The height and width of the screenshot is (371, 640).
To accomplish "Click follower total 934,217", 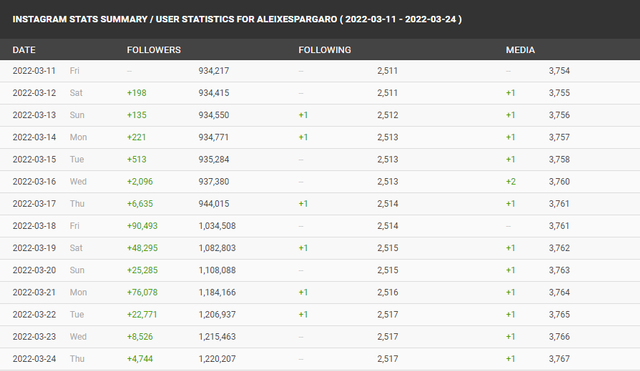I will [x=214, y=71].
